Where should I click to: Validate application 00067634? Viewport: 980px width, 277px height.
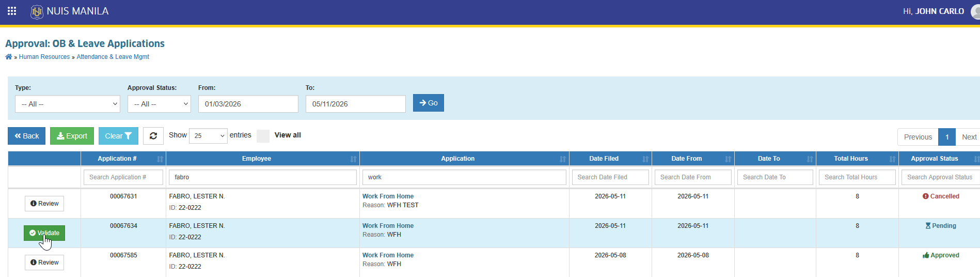pyautogui.click(x=44, y=233)
